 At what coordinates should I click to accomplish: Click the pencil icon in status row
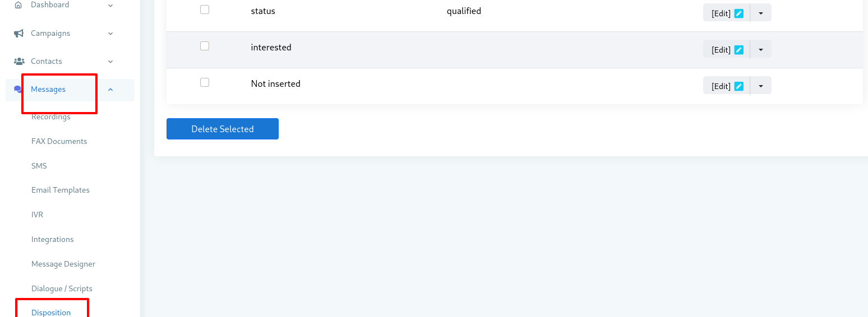pos(739,13)
